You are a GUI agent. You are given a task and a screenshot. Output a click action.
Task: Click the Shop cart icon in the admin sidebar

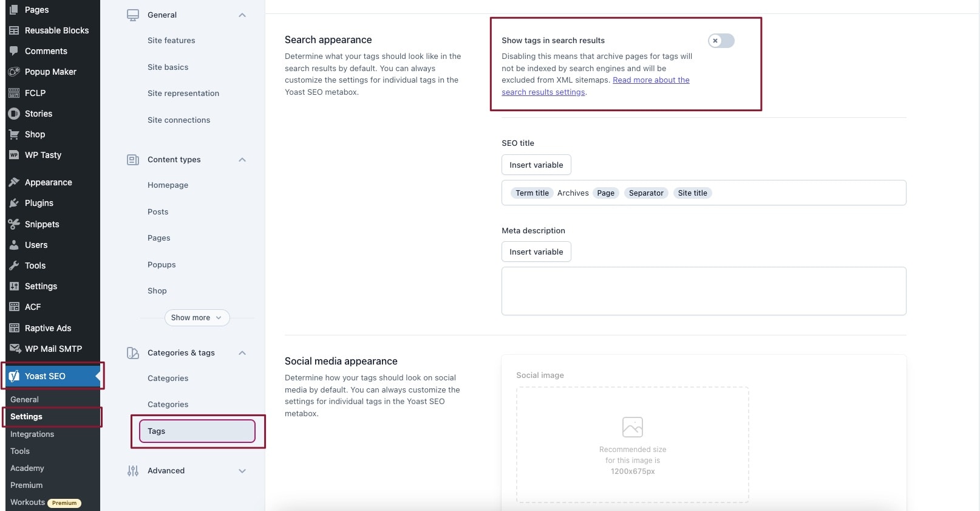(14, 134)
